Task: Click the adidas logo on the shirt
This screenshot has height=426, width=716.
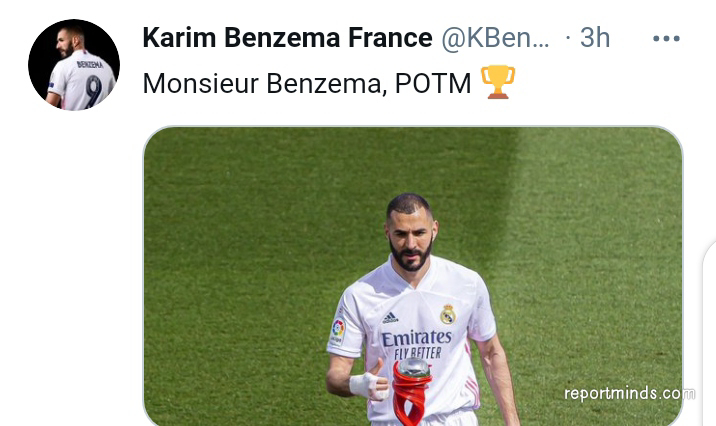Action: tap(390, 318)
